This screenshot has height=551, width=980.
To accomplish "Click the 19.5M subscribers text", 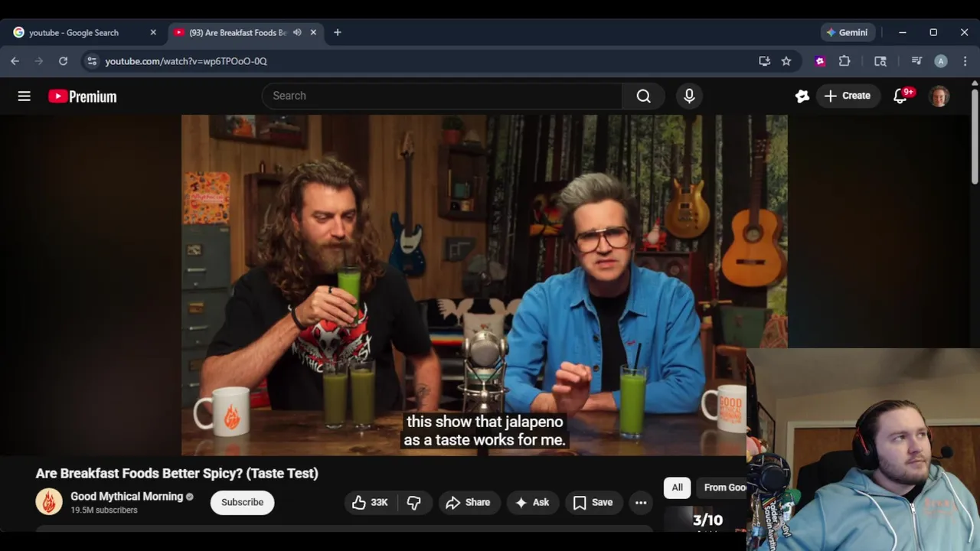I will pyautogui.click(x=104, y=510).
